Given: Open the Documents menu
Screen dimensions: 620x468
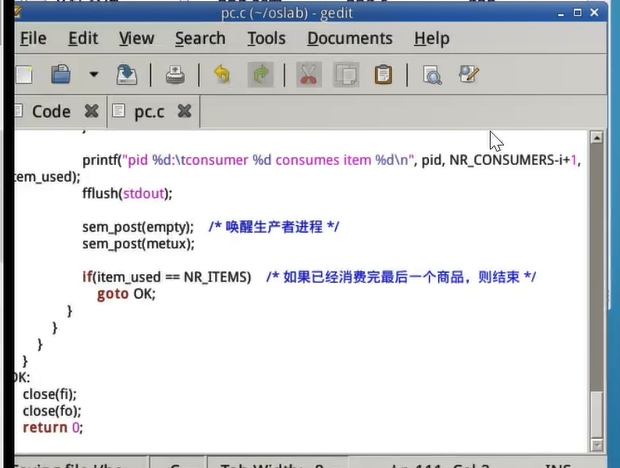Looking at the screenshot, I should coord(350,38).
